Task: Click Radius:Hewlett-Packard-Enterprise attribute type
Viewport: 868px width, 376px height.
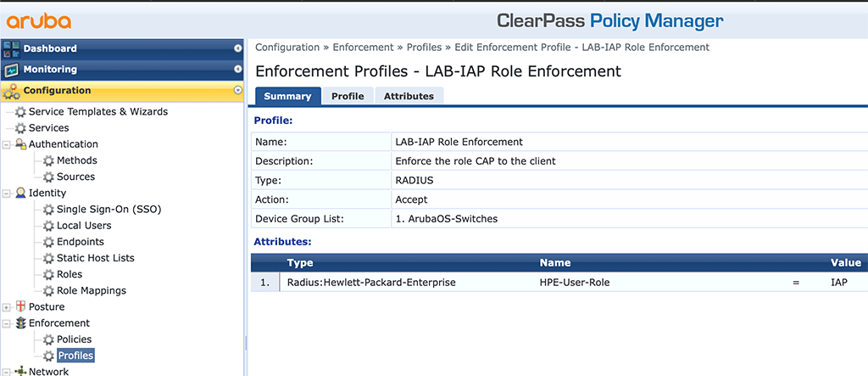Action: click(371, 283)
